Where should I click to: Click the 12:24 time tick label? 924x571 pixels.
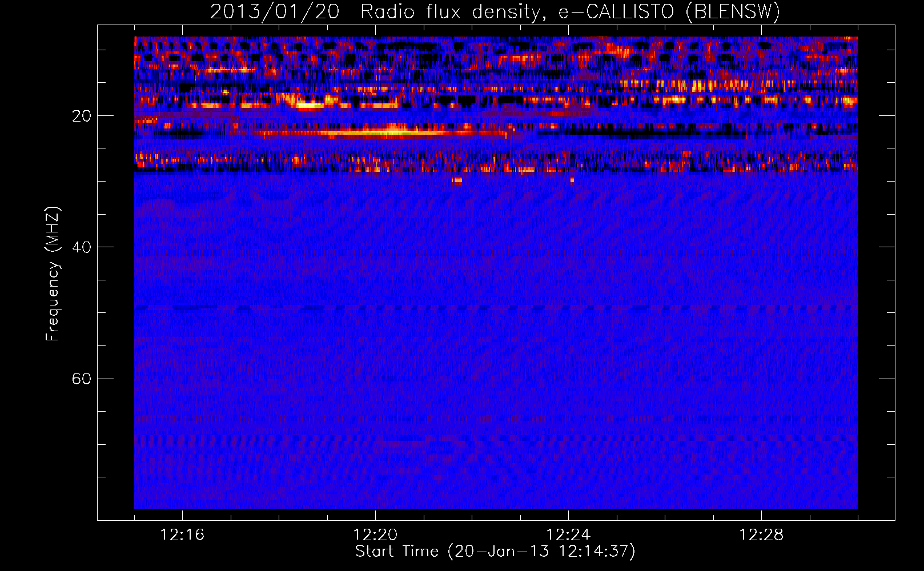[x=568, y=535]
